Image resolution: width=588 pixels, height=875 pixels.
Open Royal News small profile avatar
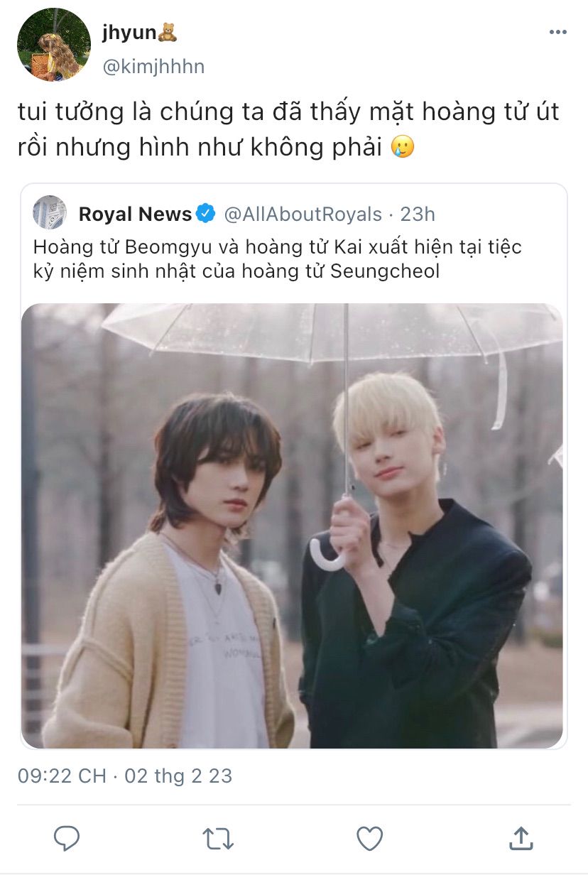(50, 212)
